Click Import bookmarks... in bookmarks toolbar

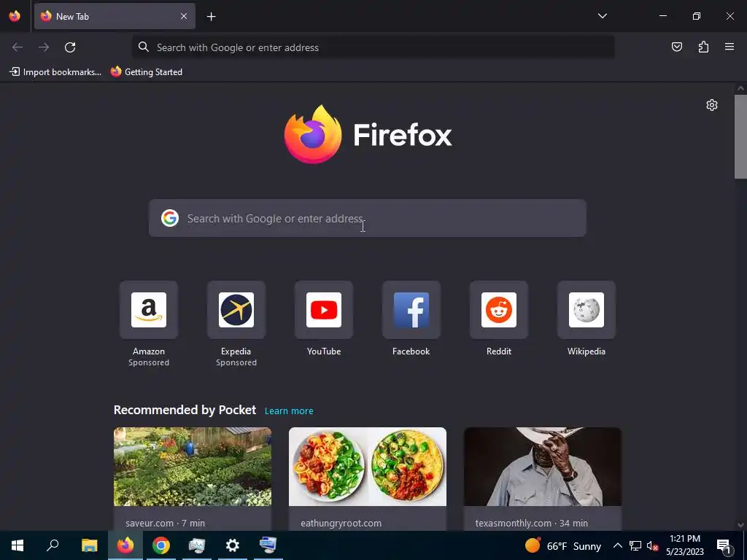click(x=55, y=72)
